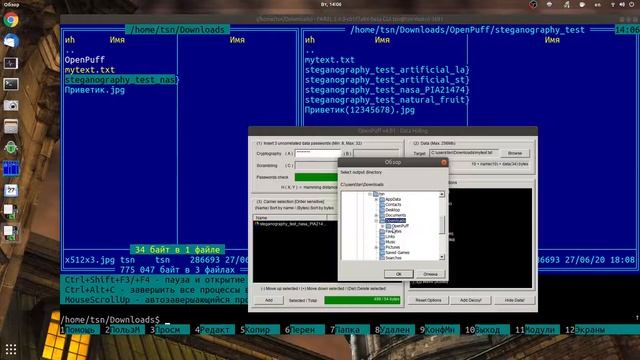The height and width of the screenshot is (360, 640).
Task: Open the lower of the two white document icons in the dock
Action: 11,232
